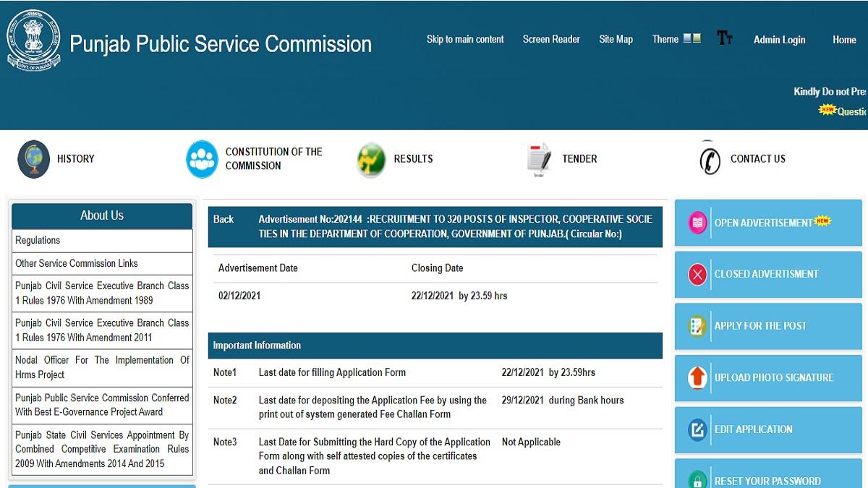
Task: Click the Contact Us phone icon
Action: (x=710, y=160)
